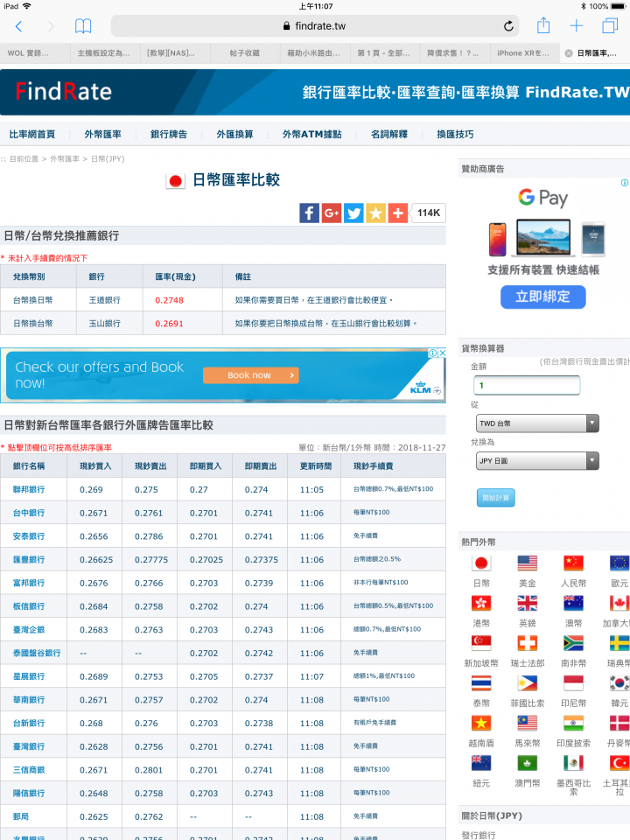630x840 pixels.
Task: Select the 日幣 Japan flag icon
Action: 481,563
